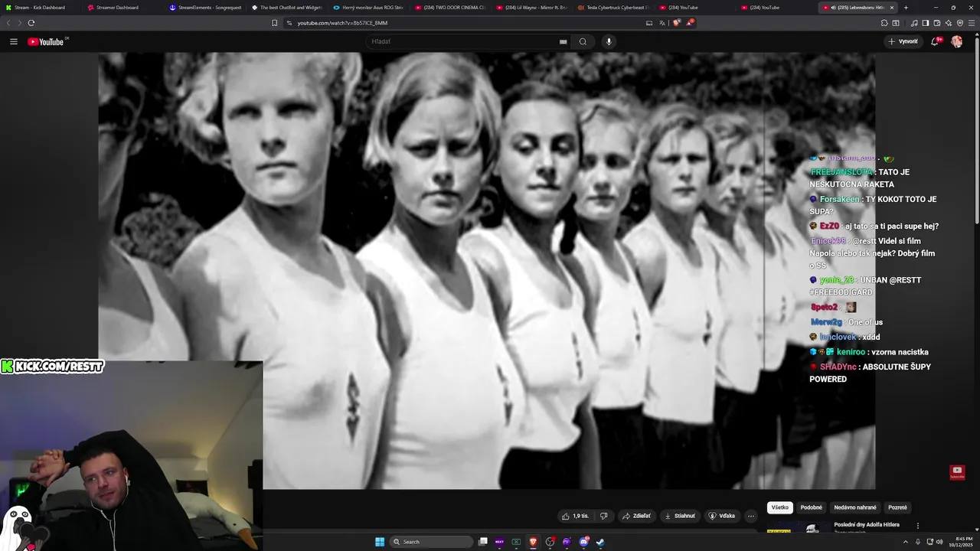The width and height of the screenshot is (980, 551).
Task: Switch to Herný monitor Asus ROG tab
Action: pyautogui.click(x=369, y=8)
